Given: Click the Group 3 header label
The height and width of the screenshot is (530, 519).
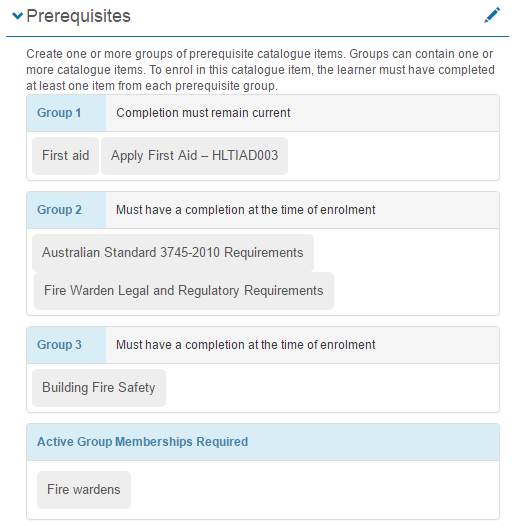Looking at the screenshot, I should [x=59, y=345].
